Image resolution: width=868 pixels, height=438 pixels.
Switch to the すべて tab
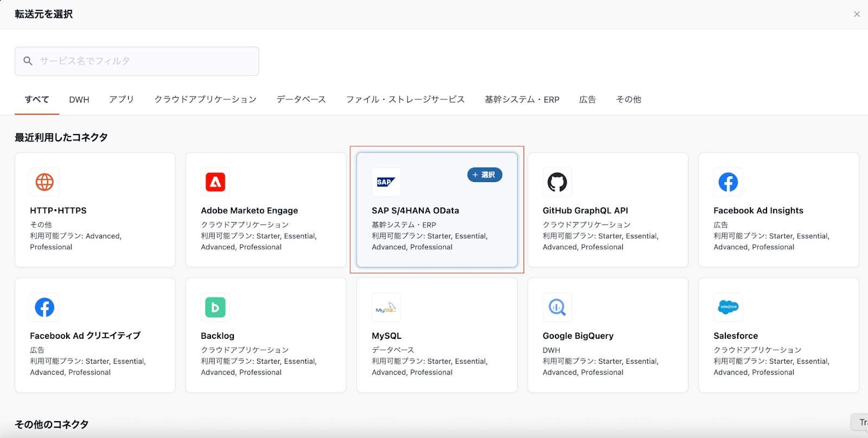37,100
